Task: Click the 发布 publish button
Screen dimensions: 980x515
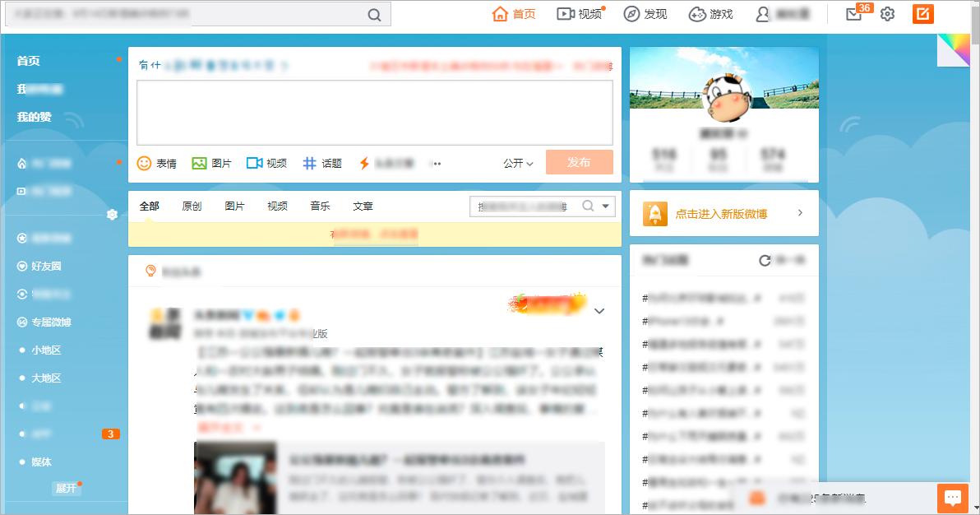Action: tap(579, 162)
